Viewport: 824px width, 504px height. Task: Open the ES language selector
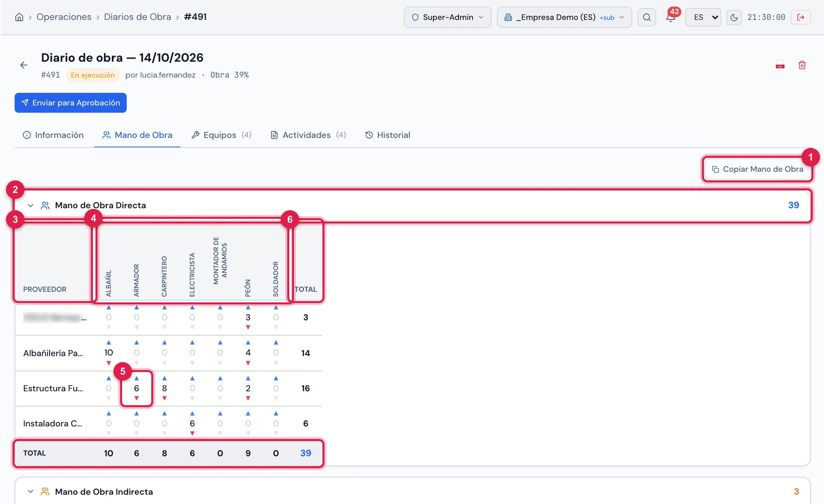pyautogui.click(x=703, y=17)
